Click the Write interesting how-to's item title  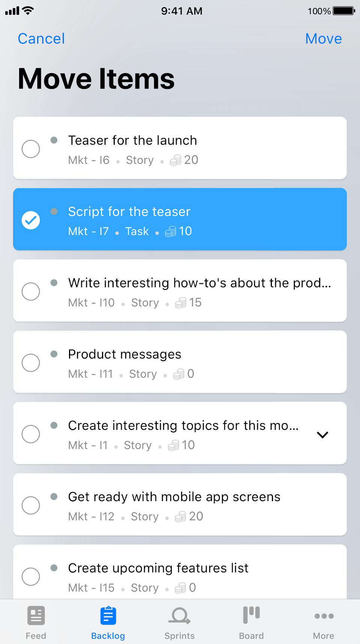click(x=199, y=283)
